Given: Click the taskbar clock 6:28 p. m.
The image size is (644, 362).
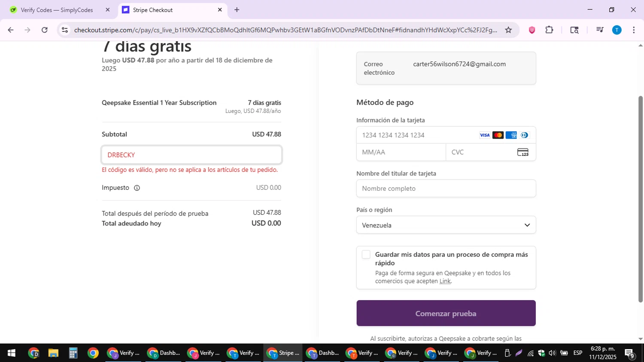Looking at the screenshot, I should pos(603,353).
